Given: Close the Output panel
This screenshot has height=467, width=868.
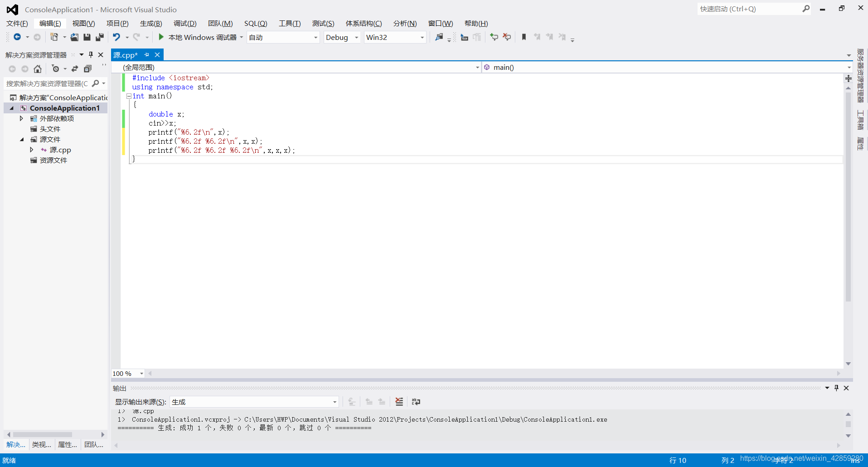Looking at the screenshot, I should pyautogui.click(x=846, y=388).
